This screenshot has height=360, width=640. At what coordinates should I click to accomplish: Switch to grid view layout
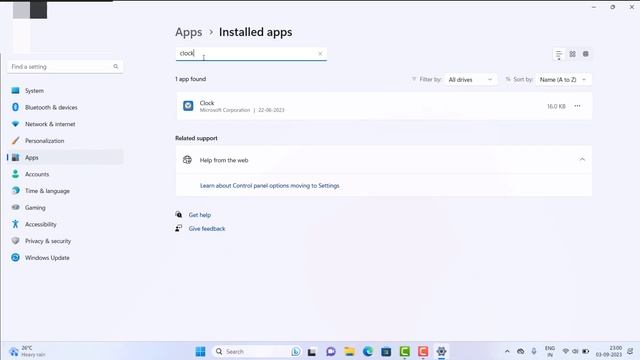[572, 54]
